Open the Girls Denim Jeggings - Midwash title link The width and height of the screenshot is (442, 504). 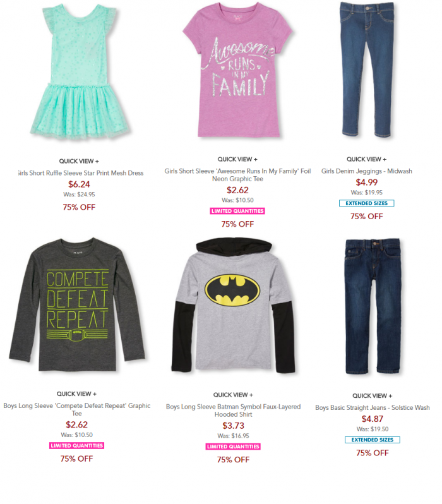[367, 171]
